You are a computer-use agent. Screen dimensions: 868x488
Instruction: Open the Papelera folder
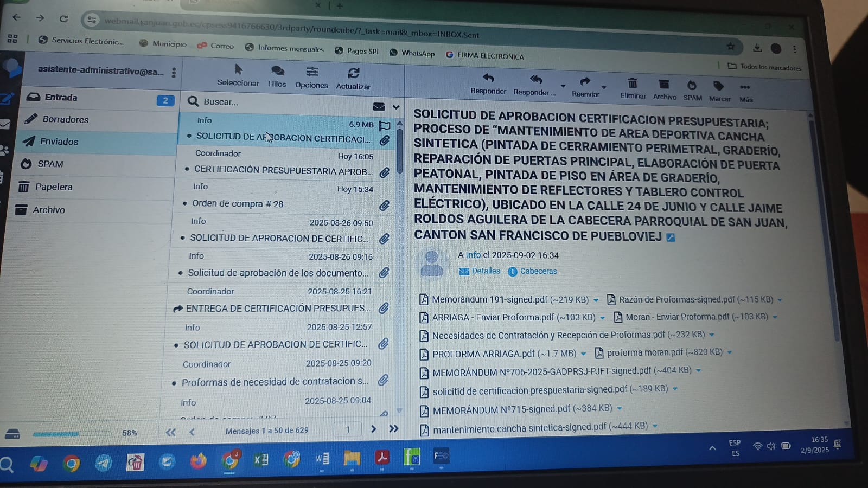[x=54, y=187]
